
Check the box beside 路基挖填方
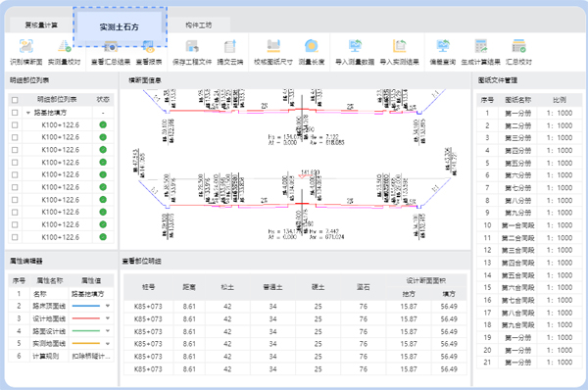tap(15, 113)
